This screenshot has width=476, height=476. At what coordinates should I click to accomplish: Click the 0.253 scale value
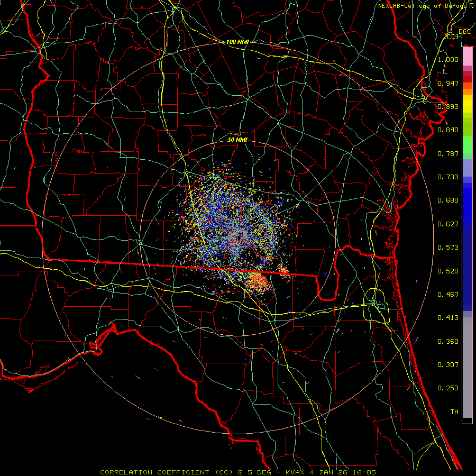(448, 388)
